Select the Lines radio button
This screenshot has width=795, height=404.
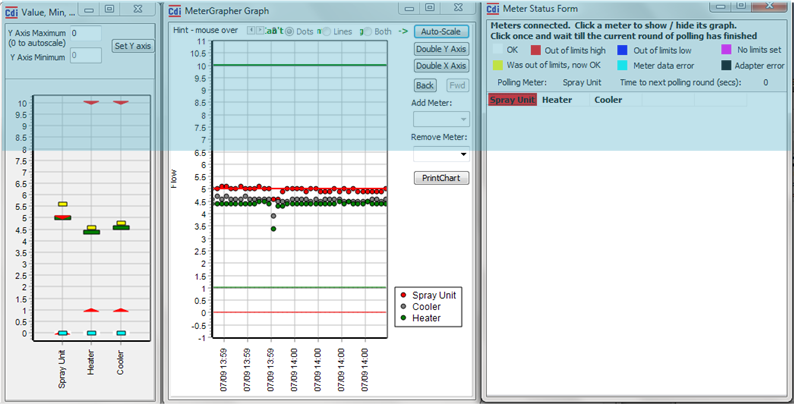pos(327,31)
